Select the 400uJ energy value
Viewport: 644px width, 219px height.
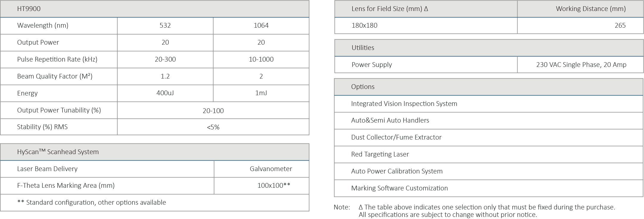point(165,93)
